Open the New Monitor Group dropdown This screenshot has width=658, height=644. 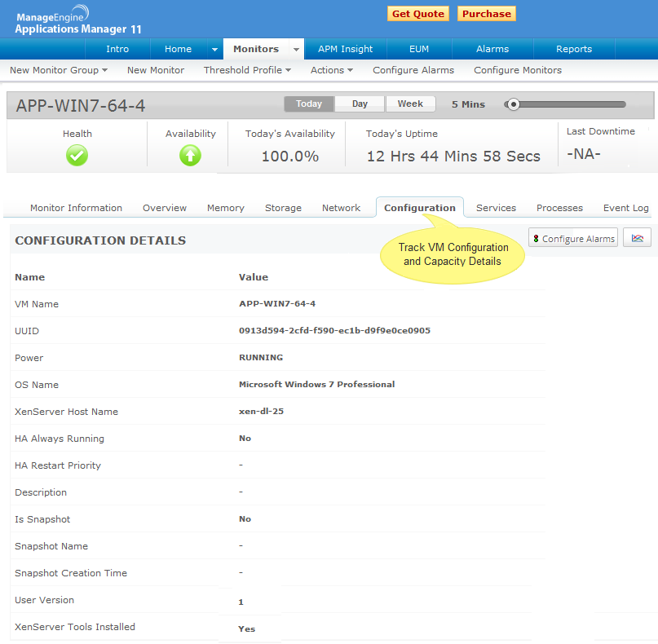click(59, 70)
